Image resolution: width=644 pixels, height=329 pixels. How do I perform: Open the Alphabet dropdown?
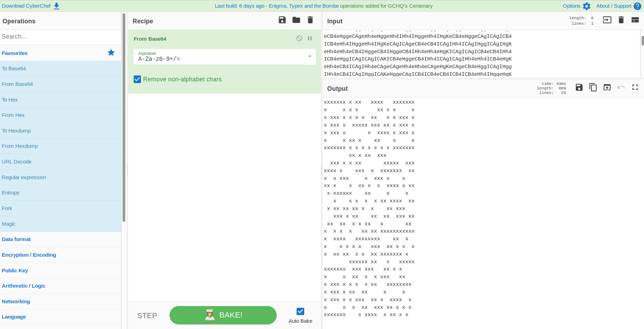[x=309, y=57]
